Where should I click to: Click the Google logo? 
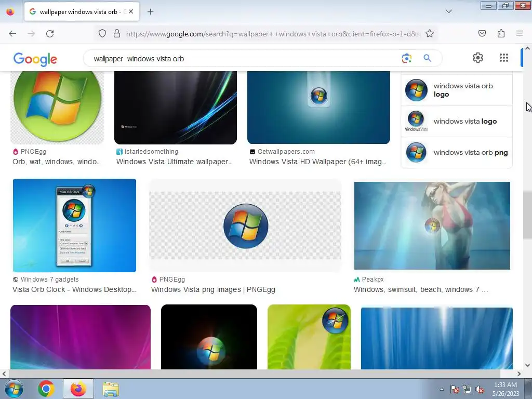(x=35, y=59)
